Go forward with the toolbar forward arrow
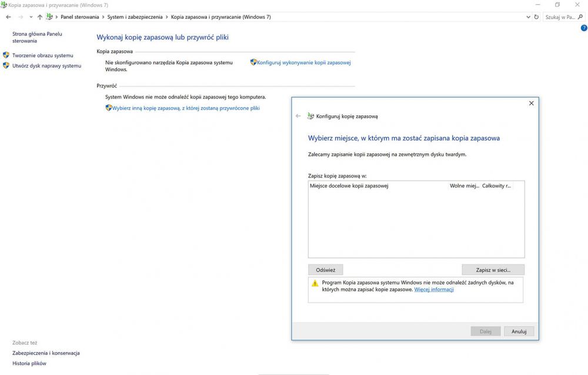The width and height of the screenshot is (588, 375). coord(21,17)
